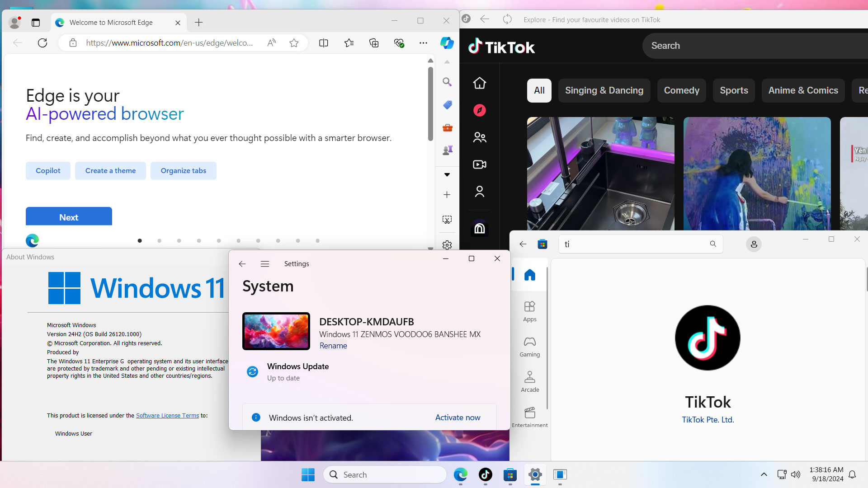Select Sports category on TikTok
The image size is (868, 488).
[x=734, y=90]
